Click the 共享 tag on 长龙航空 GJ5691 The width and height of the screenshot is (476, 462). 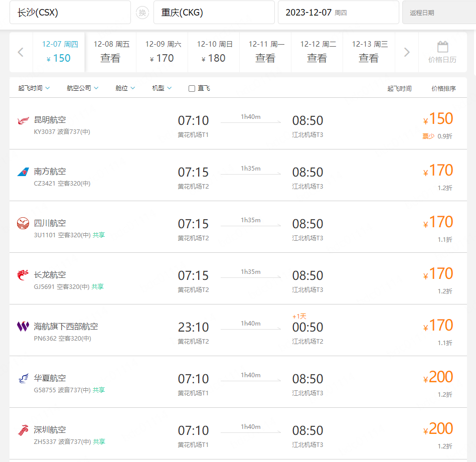[x=98, y=286]
